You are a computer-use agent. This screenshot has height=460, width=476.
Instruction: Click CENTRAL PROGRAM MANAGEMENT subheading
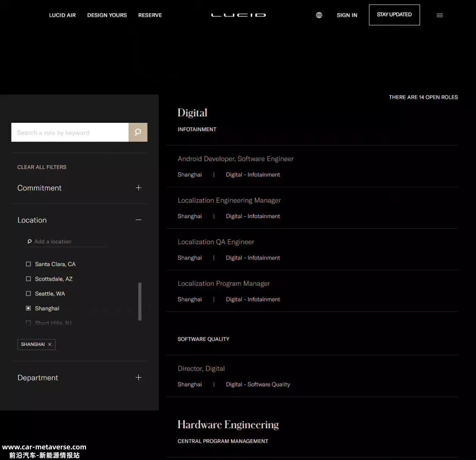(223, 441)
